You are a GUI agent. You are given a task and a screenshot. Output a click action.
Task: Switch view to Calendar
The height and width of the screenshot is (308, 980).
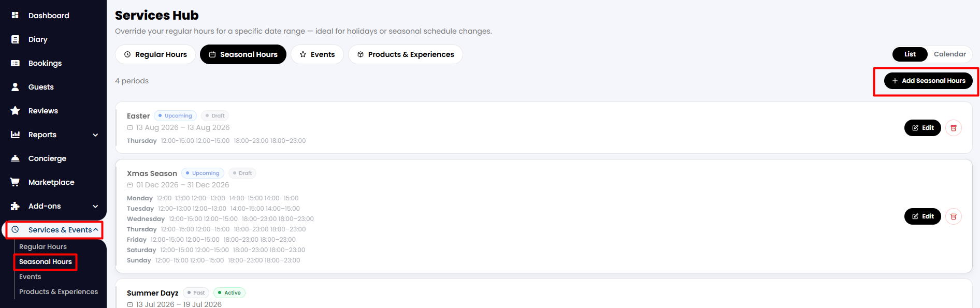click(x=949, y=54)
